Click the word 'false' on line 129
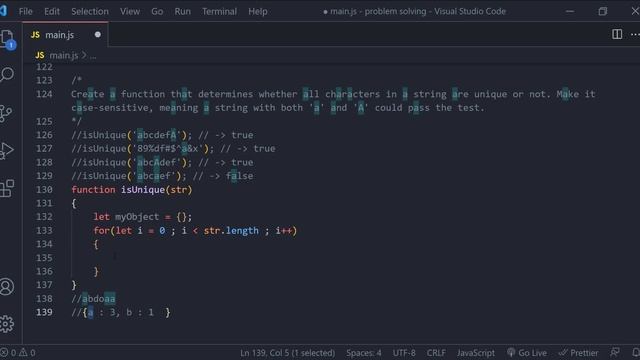The height and width of the screenshot is (360, 640). click(240, 176)
